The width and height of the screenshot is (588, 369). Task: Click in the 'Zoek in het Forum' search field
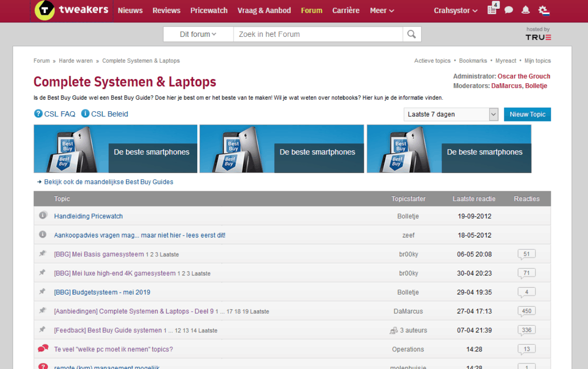tap(318, 34)
